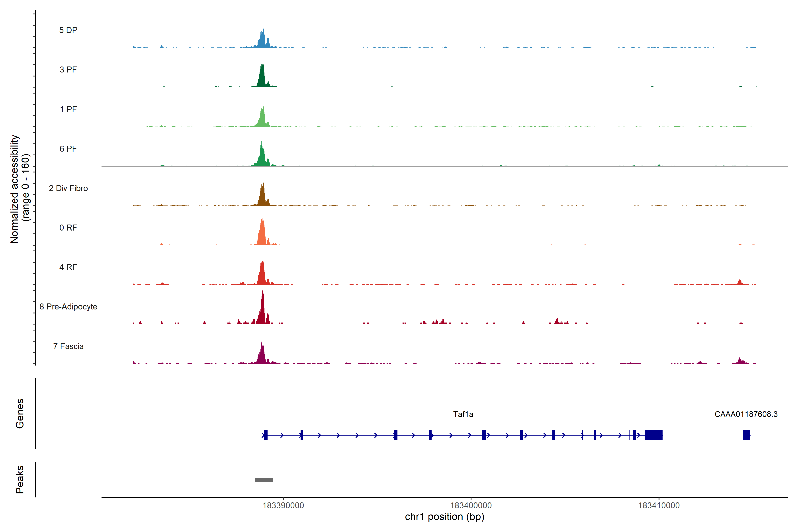This screenshot has width=798, height=532.
Task: Click the 0 RF track label
Action: pyautogui.click(x=68, y=228)
